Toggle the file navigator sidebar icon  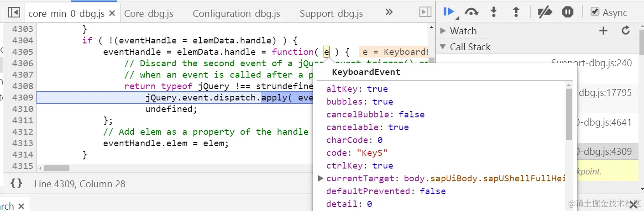14,12
